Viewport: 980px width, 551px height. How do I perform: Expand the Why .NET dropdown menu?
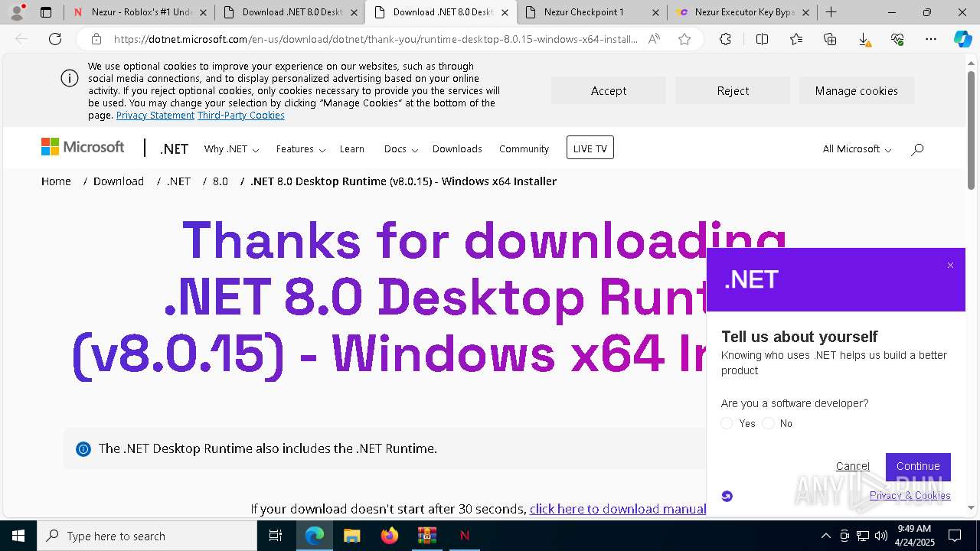pos(231,149)
